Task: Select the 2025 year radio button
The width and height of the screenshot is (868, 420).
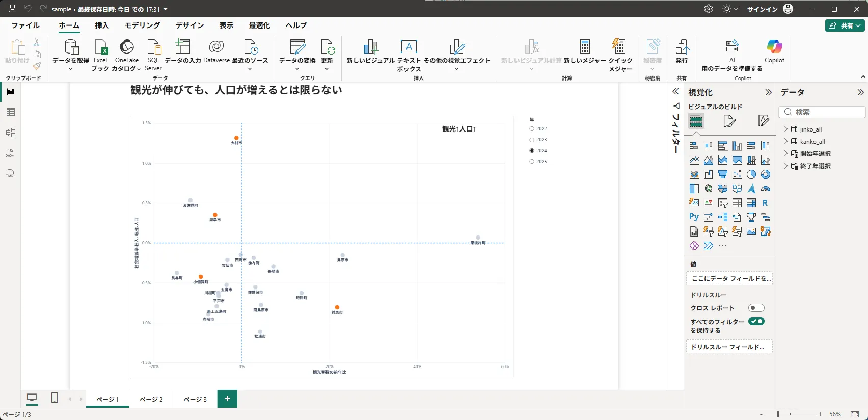Action: click(x=532, y=162)
